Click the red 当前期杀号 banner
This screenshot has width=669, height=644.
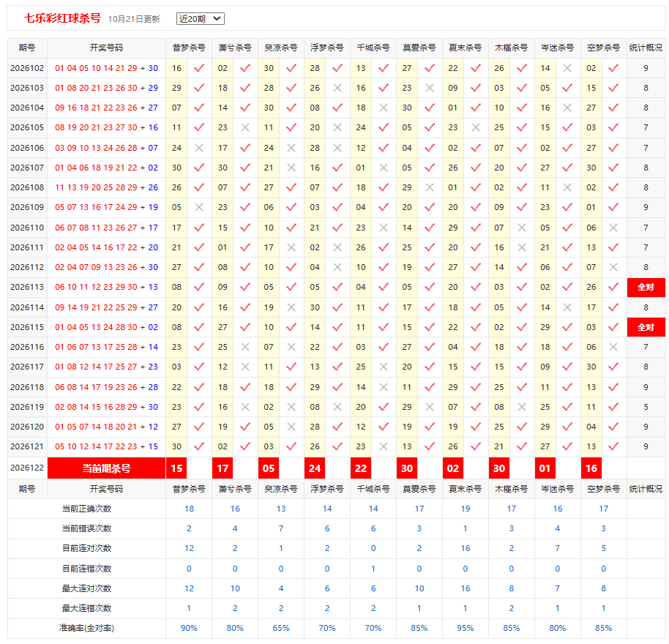106,468
